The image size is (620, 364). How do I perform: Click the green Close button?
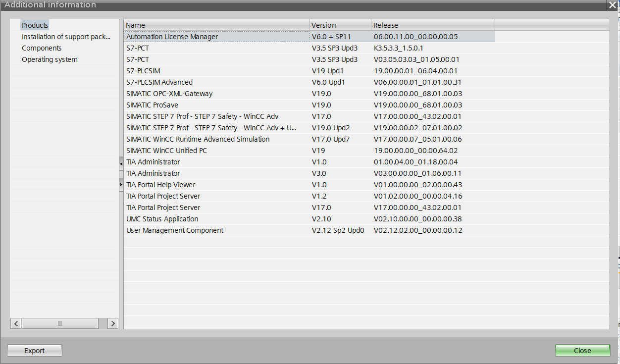[582, 351]
